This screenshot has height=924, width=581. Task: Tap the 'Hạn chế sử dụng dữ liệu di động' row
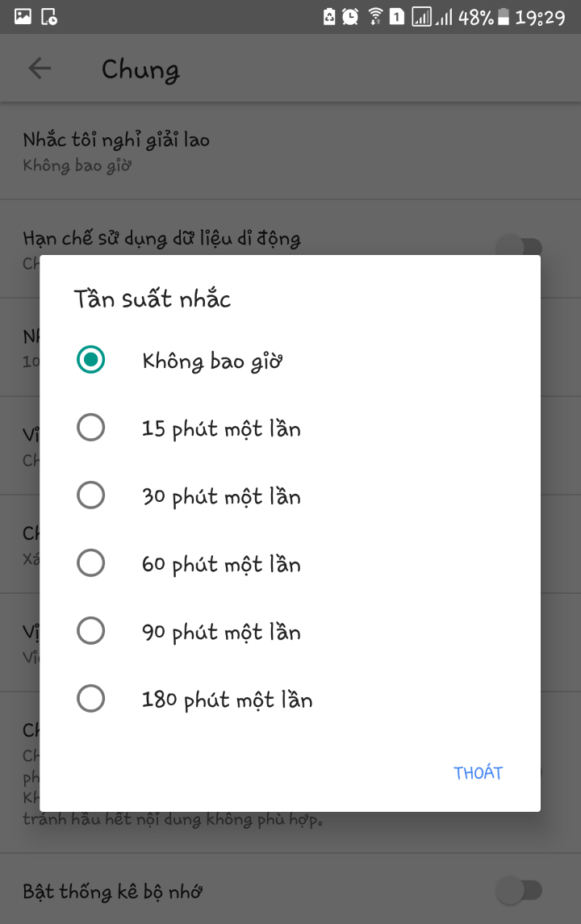(161, 238)
